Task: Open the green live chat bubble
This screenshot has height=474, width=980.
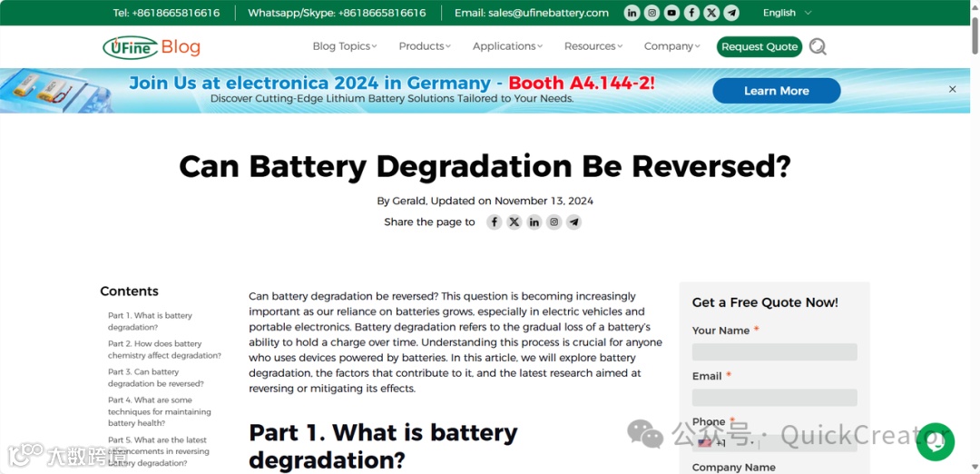Action: click(x=935, y=442)
